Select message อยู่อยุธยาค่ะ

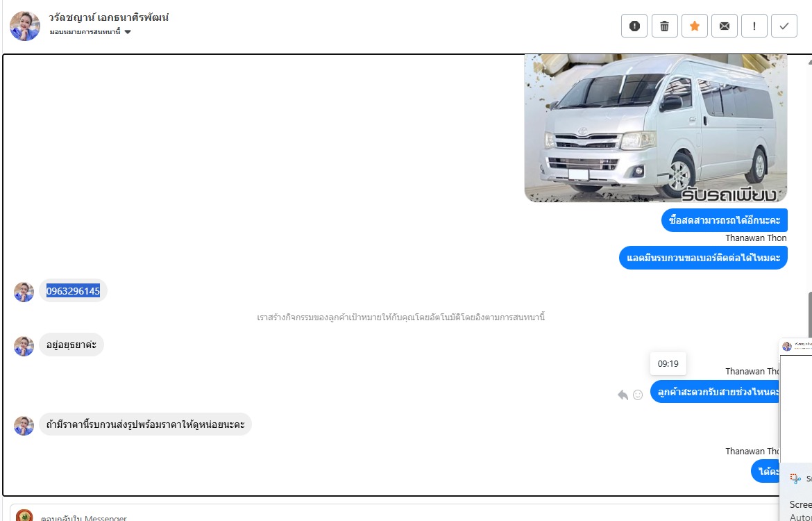[71, 345]
